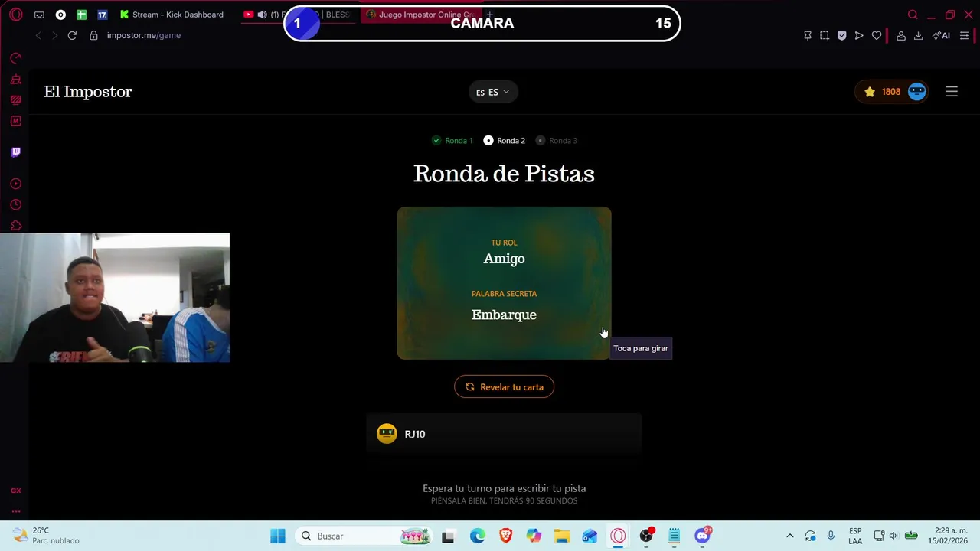Open the send/flow arrow icon
The width and height of the screenshot is (980, 551).
(859, 35)
